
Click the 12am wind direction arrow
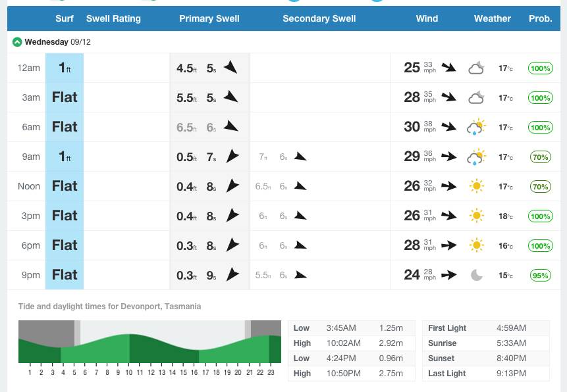448,68
